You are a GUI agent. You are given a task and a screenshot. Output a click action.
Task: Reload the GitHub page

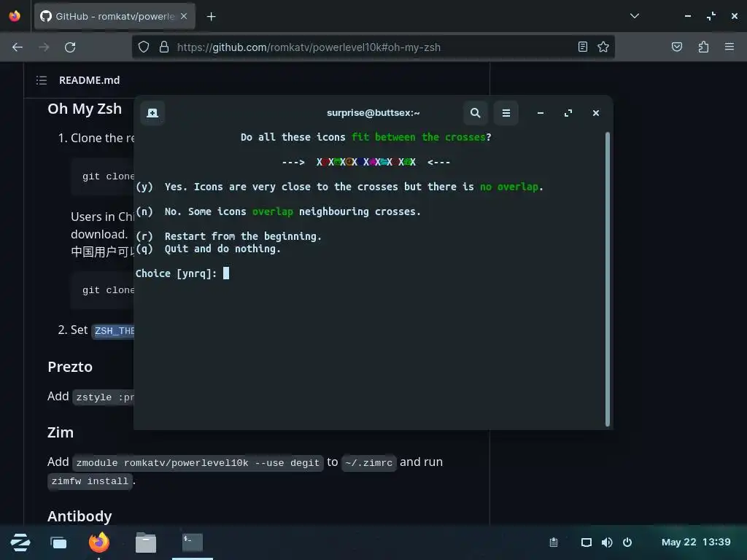point(70,47)
